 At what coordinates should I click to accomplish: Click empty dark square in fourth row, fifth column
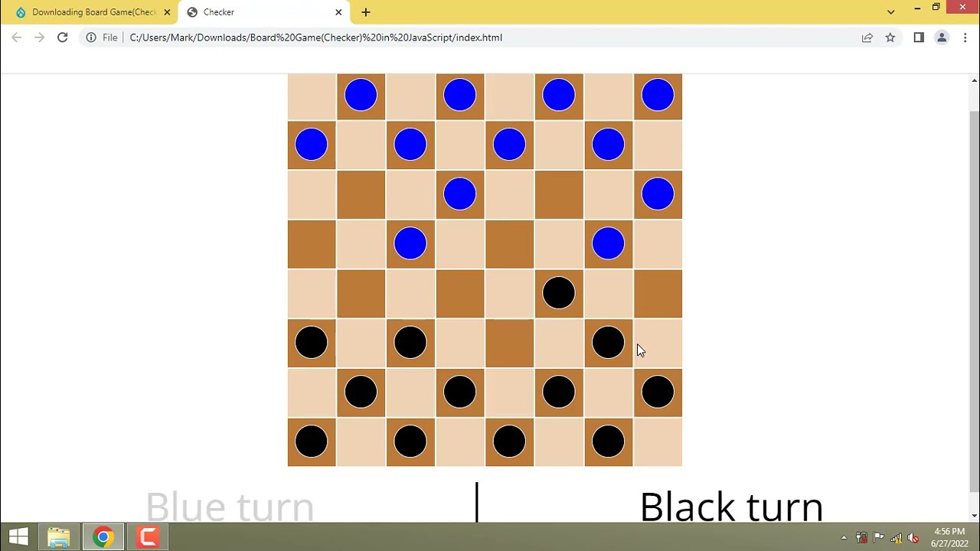pyautogui.click(x=509, y=244)
